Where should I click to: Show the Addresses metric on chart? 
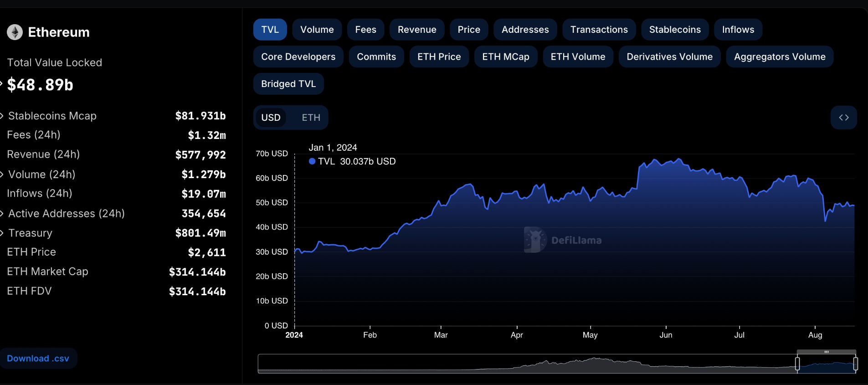coord(525,30)
